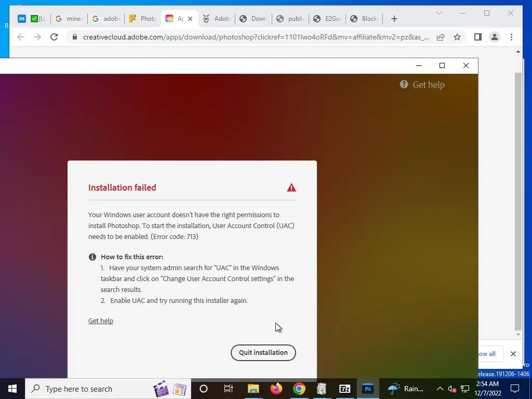Screen dimensions: 532x399
Task: Open a new Chrome tab
Action: 394,19
